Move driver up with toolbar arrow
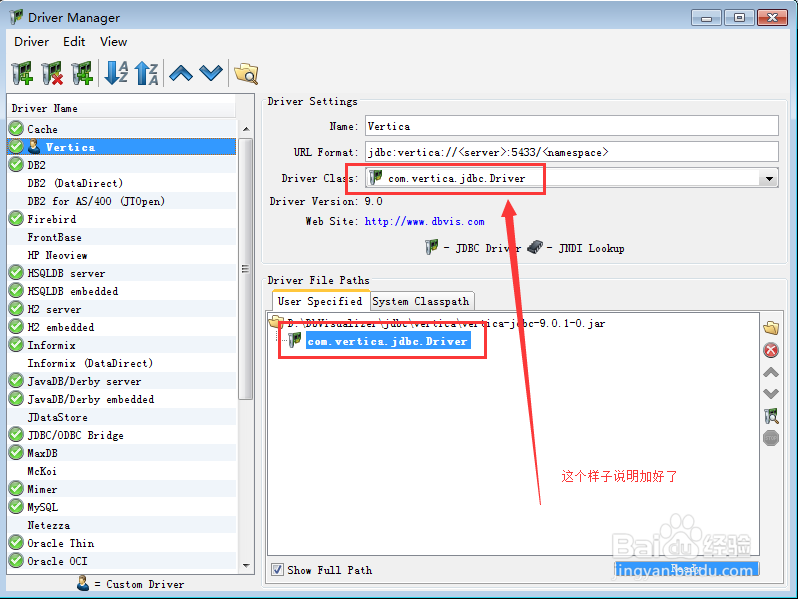 181,74
